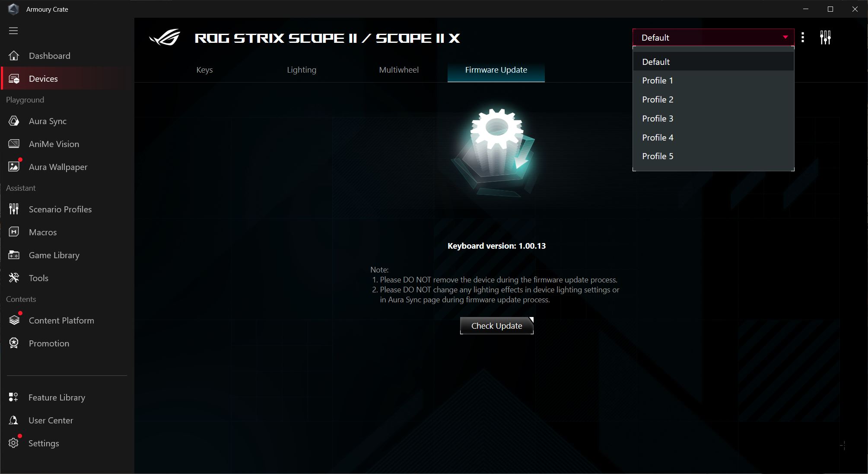Switch to the Keys tab
Viewport: 868px width, 474px height.
204,70
